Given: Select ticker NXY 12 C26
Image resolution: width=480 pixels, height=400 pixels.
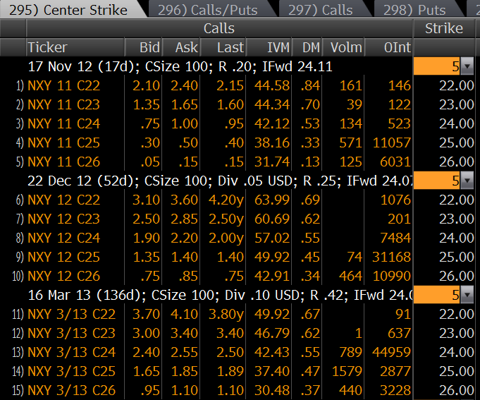Looking at the screenshot, I should pyautogui.click(x=64, y=276).
